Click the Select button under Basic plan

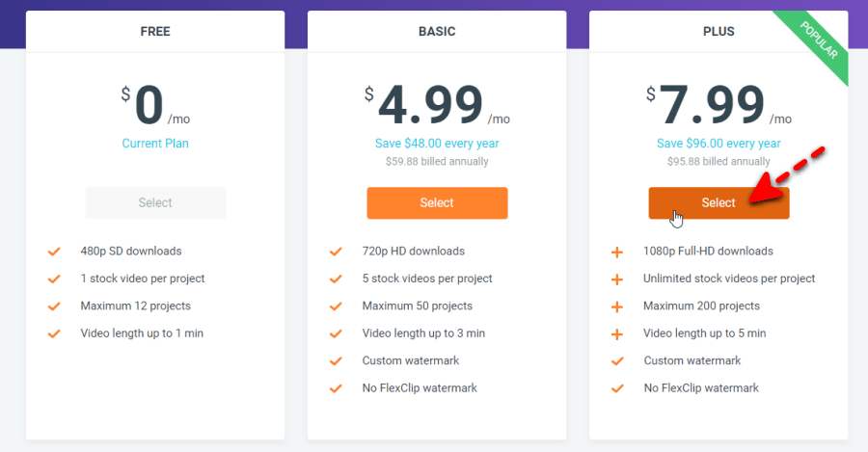tap(437, 203)
